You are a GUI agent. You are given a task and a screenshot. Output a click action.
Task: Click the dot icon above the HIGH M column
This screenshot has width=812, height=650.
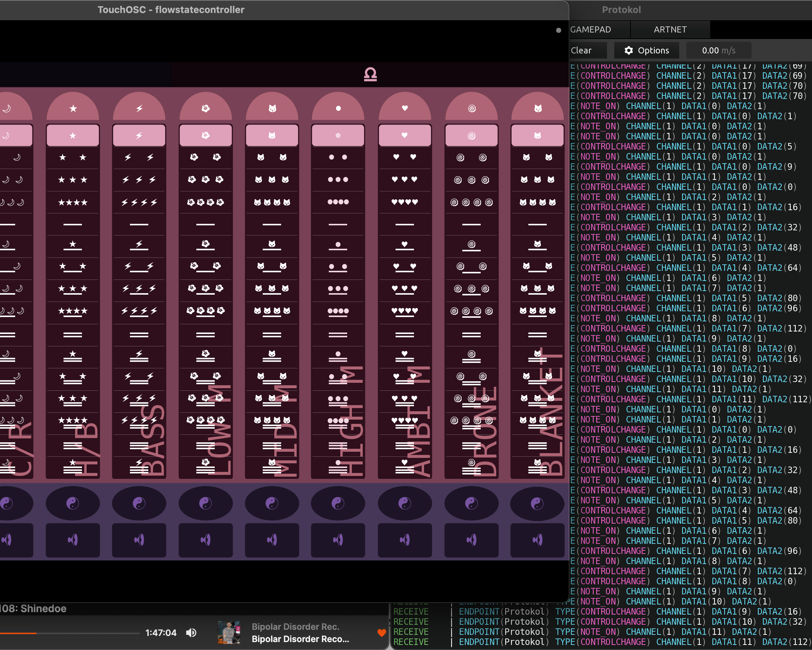point(338,108)
